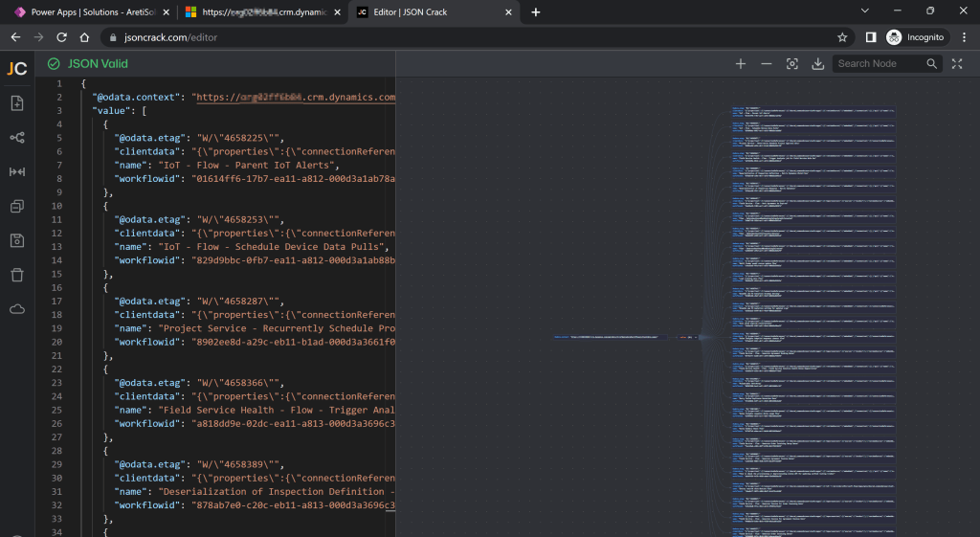Click the Incognito profile button
980x537 pixels.
point(916,37)
